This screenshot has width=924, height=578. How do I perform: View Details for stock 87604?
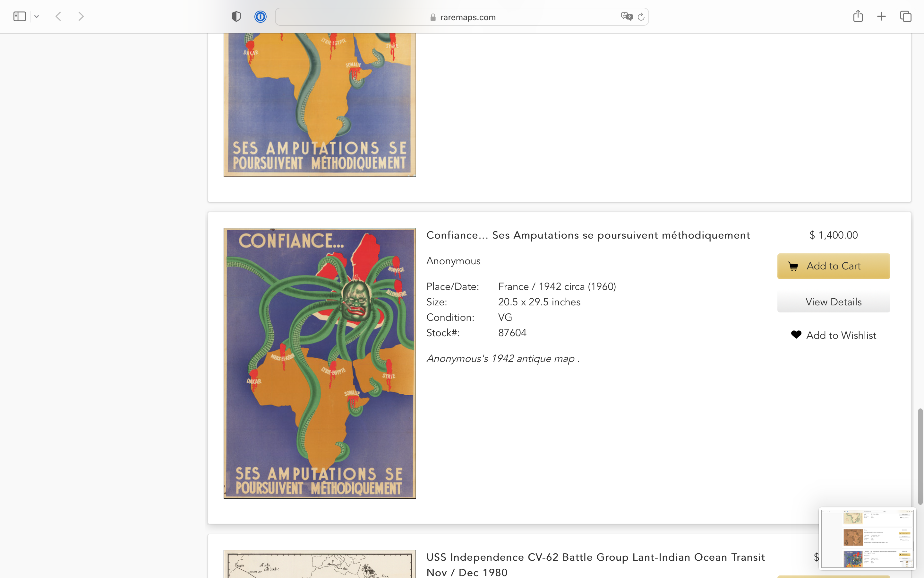(834, 302)
